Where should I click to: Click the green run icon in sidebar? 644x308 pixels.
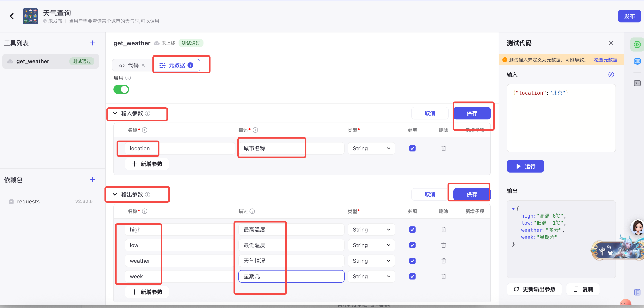(x=637, y=45)
